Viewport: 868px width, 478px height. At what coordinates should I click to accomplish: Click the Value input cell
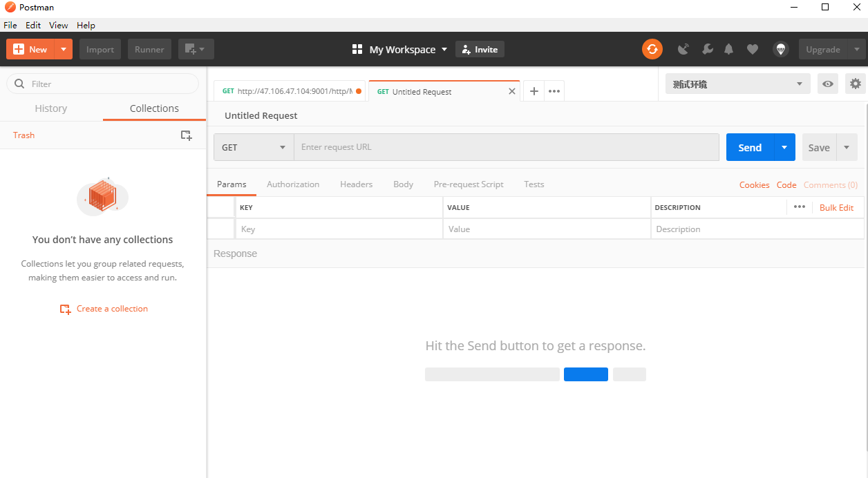click(547, 229)
